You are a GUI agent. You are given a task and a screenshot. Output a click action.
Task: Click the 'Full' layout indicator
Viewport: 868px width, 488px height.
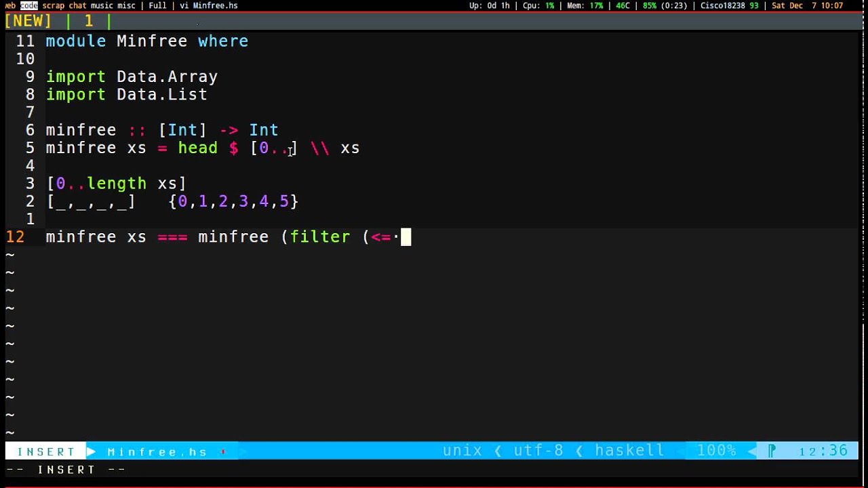click(157, 5)
